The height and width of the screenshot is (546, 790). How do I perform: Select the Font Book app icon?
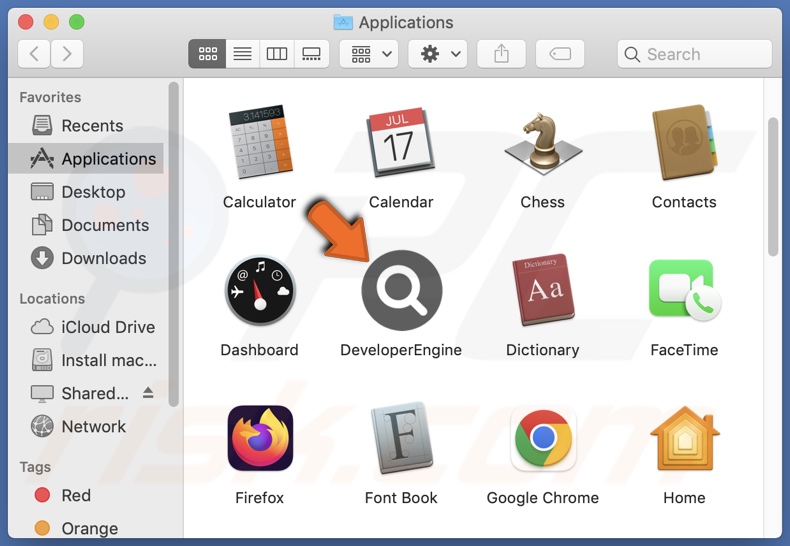[402, 438]
